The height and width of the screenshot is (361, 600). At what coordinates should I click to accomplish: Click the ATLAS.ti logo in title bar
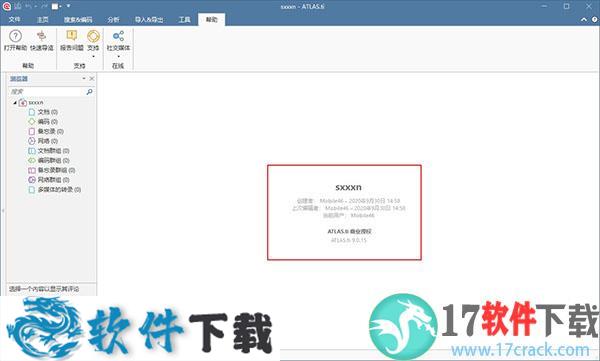[7, 6]
